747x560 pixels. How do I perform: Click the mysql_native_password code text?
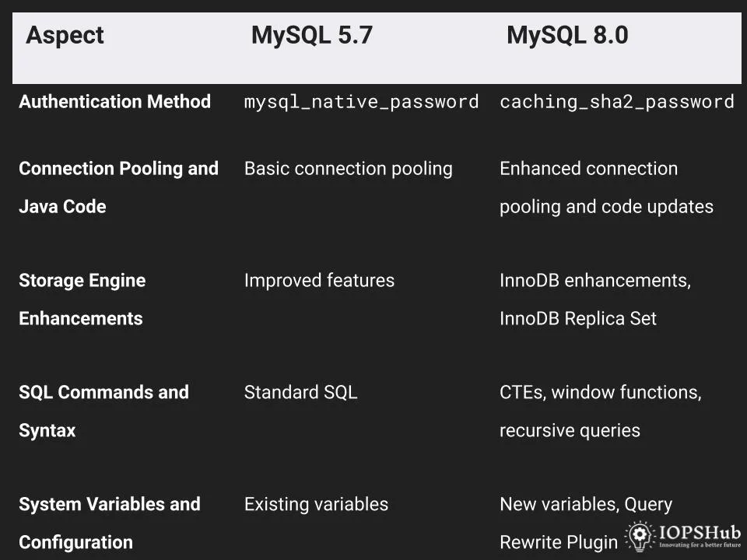(362, 102)
